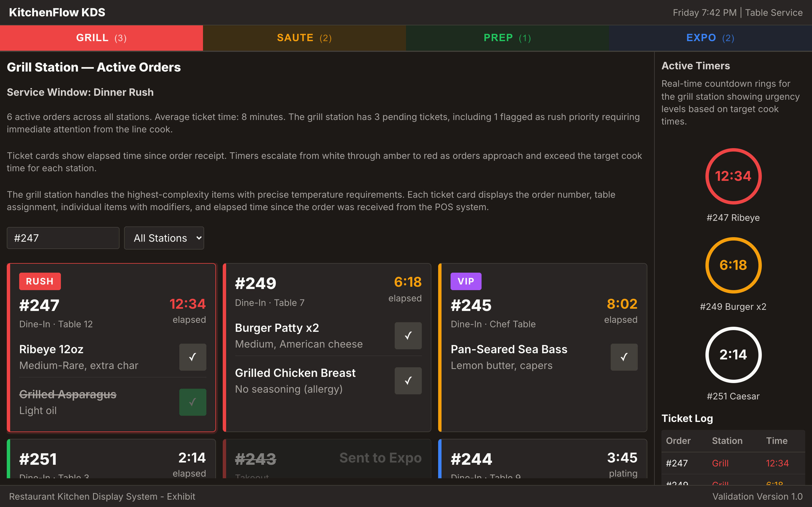Switch to the PREP station tab
Viewport: 812px width, 507px height.
tap(507, 38)
